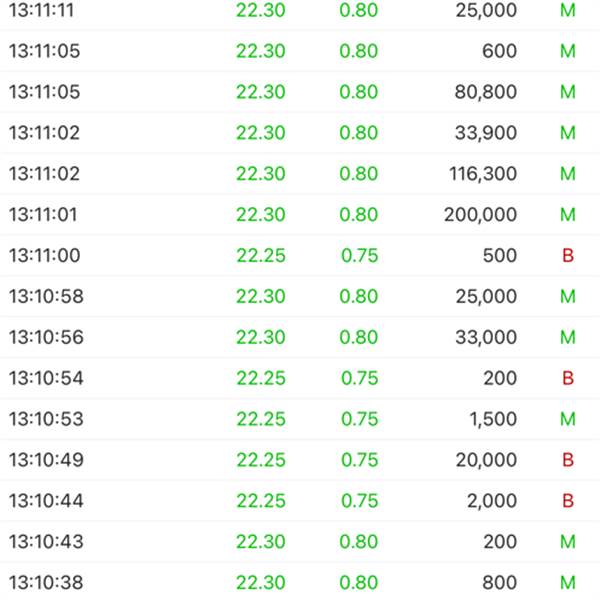Select the 200,000 volume trade at 13:11:01
Image resolution: width=600 pixels, height=600 pixels.
point(300,215)
